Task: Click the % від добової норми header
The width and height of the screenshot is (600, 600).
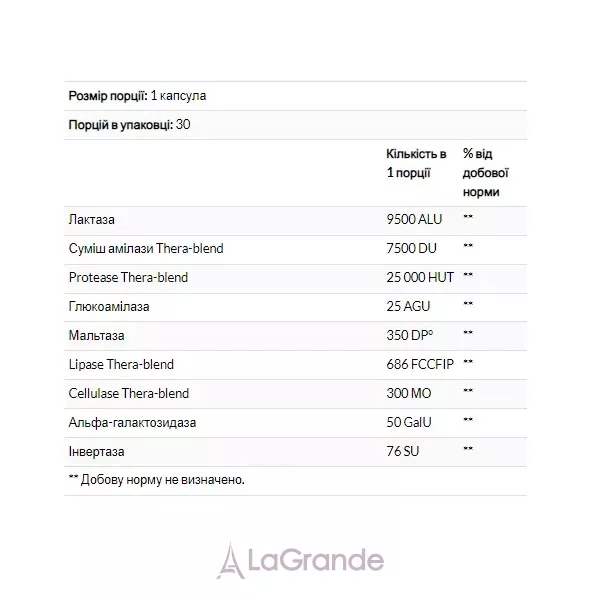Action: [x=485, y=173]
